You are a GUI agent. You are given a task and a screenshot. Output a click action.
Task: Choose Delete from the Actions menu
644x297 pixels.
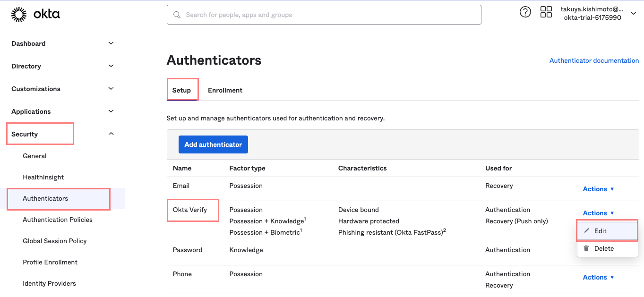[604, 248]
